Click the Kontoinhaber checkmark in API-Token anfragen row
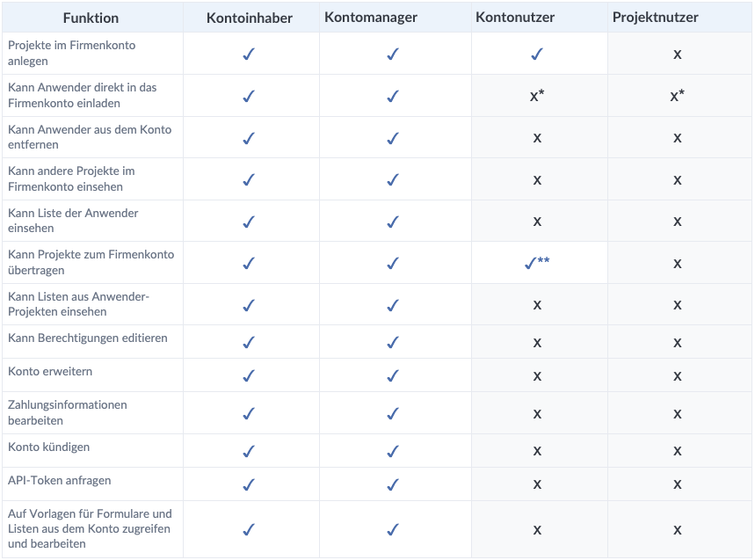The width and height of the screenshot is (755, 560). coord(249,484)
